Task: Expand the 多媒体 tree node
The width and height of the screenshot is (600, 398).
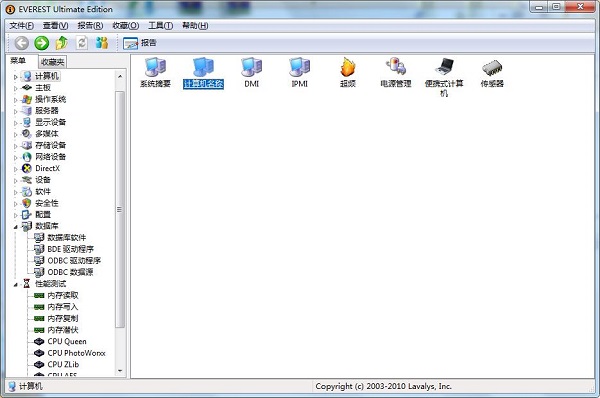Action: click(16, 134)
